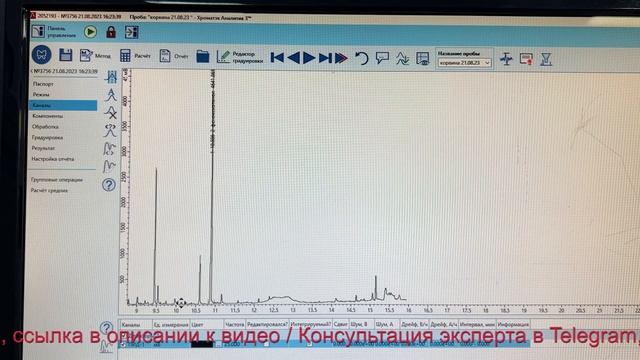Click the Информация column header

click(x=513, y=324)
